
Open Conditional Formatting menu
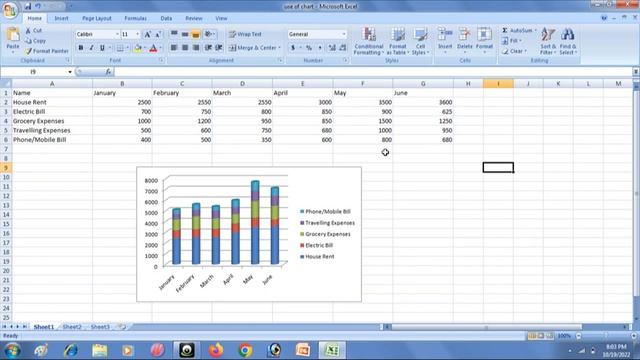pyautogui.click(x=369, y=41)
